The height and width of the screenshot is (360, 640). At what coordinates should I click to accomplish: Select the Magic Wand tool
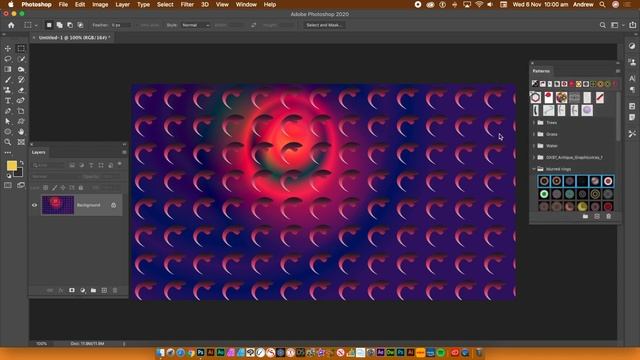pos(21,59)
